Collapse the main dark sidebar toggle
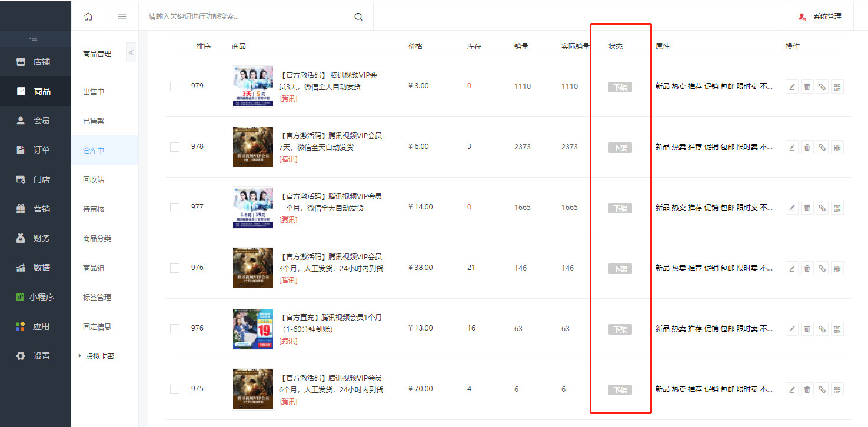Screen dimensions: 868x427 coord(34,38)
